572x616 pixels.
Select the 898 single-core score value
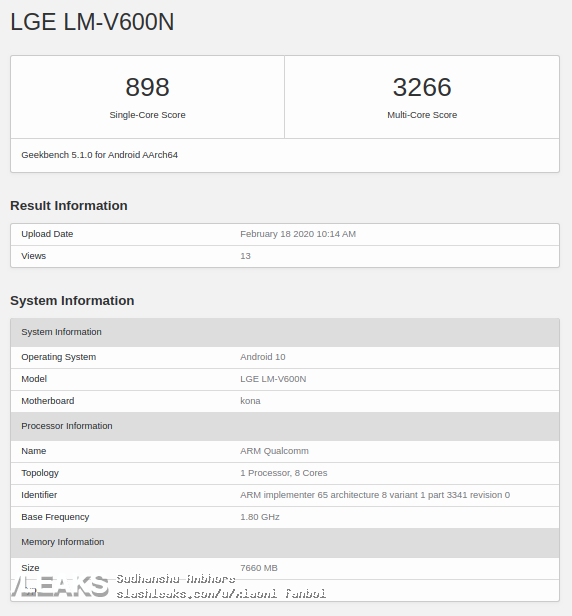pyautogui.click(x=147, y=87)
